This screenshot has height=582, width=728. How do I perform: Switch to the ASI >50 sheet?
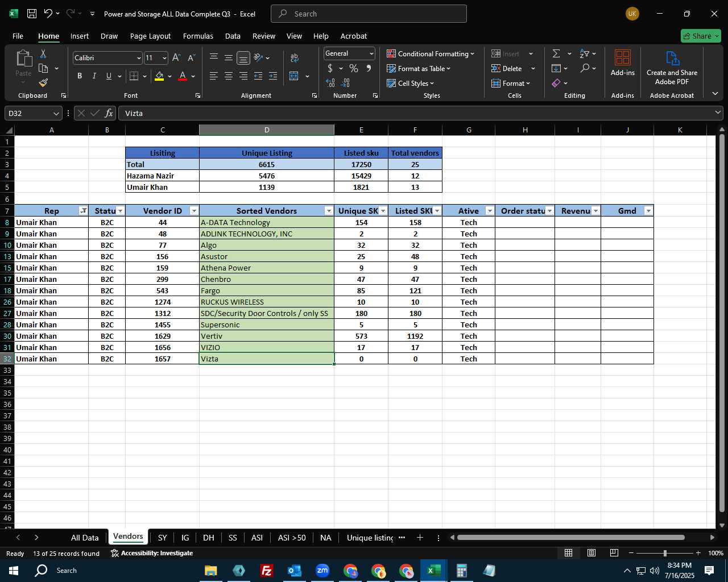[x=292, y=538]
